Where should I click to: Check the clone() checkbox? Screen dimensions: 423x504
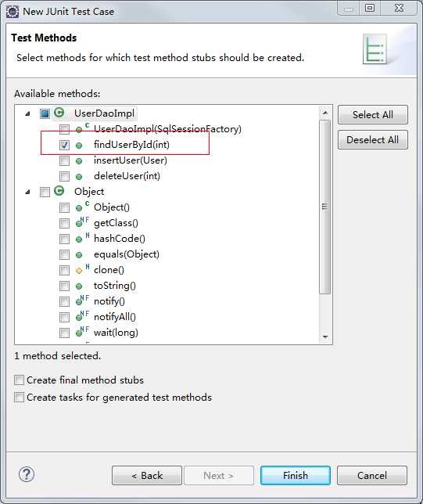[x=64, y=270]
